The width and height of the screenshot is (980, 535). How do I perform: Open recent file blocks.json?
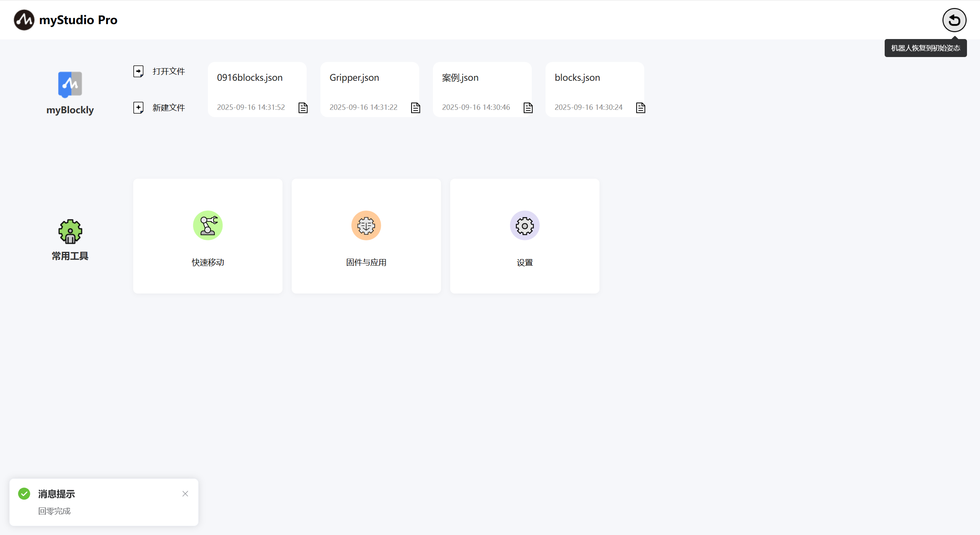tap(577, 78)
